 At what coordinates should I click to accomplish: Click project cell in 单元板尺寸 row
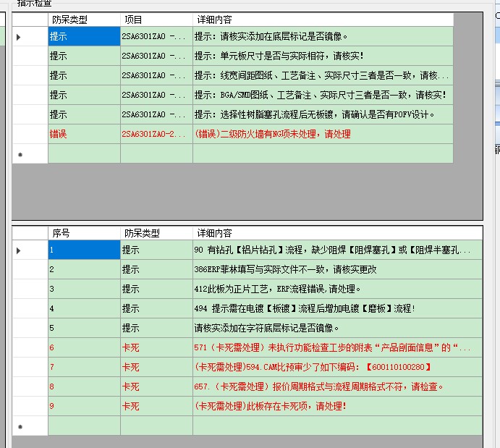156,56
